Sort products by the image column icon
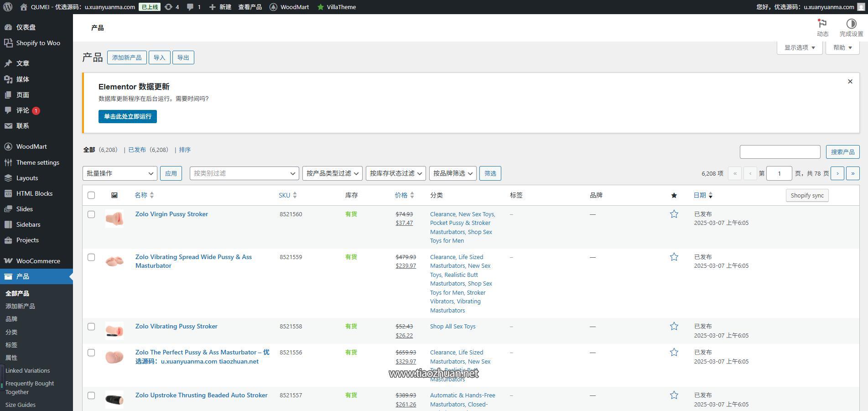Image resolution: width=868 pixels, height=411 pixels. [x=114, y=195]
